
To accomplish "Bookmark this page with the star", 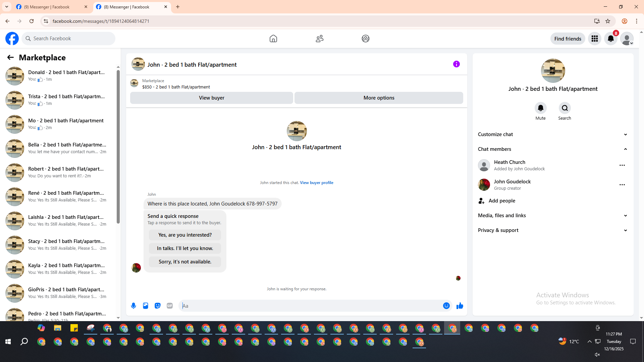I will pyautogui.click(x=608, y=21).
